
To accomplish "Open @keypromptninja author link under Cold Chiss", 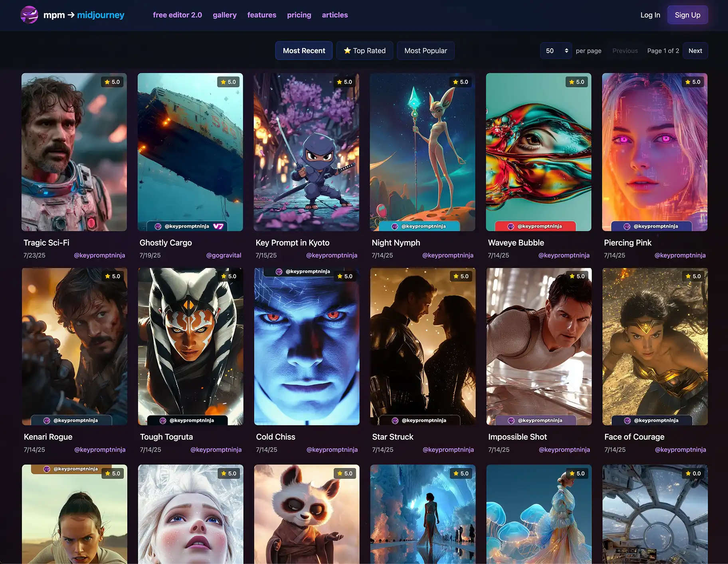I will (332, 450).
